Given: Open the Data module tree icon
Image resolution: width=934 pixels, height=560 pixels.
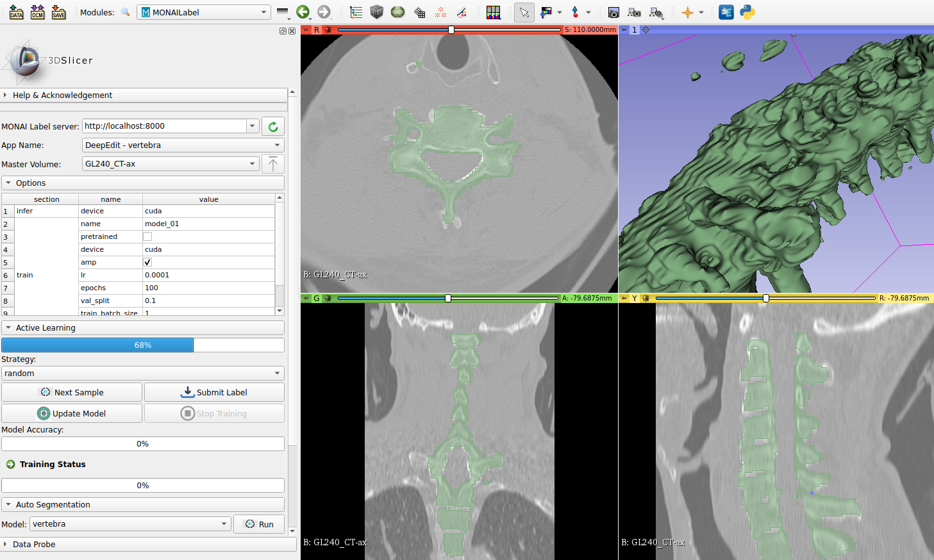Looking at the screenshot, I should coord(356,12).
